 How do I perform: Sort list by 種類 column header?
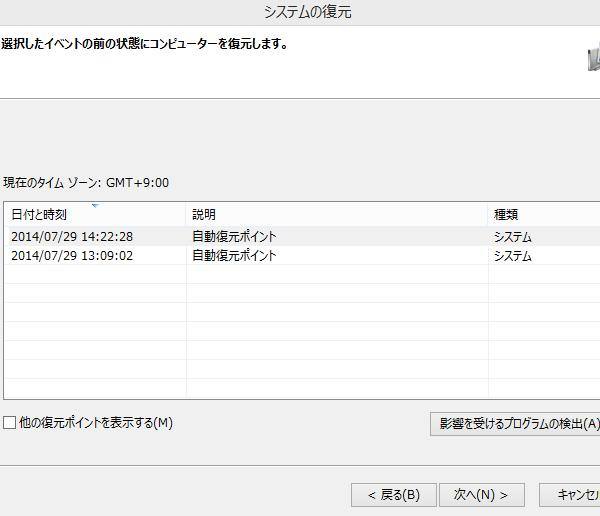pos(506,215)
